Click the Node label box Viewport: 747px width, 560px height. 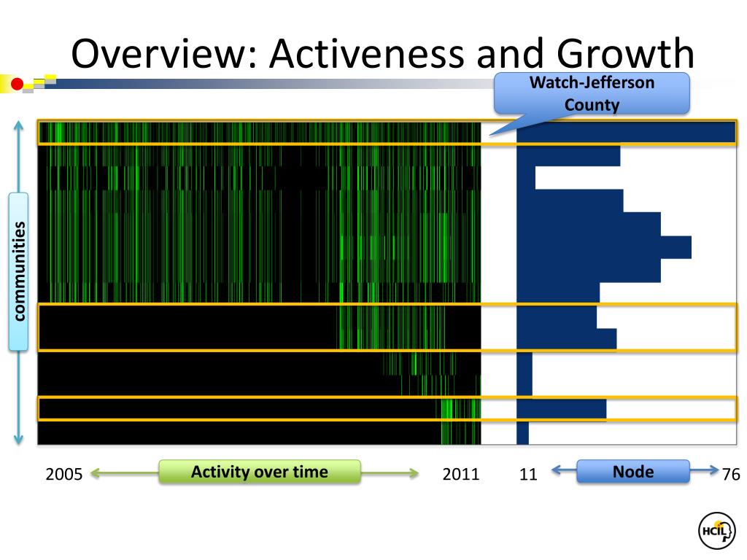pos(633,472)
